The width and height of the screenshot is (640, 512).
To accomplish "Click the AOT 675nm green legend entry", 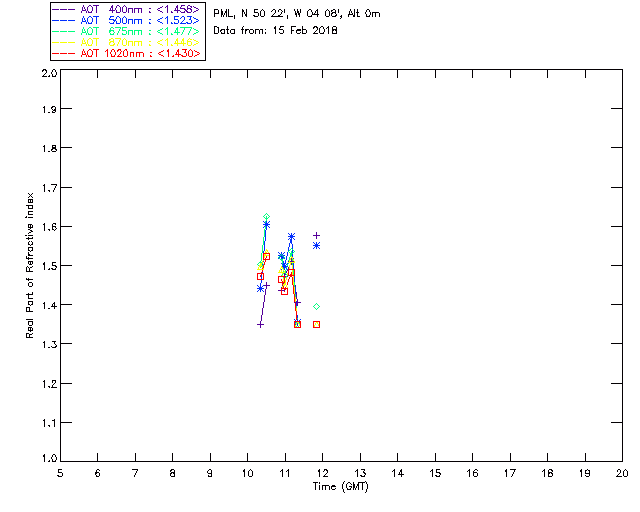I will coord(126,31).
